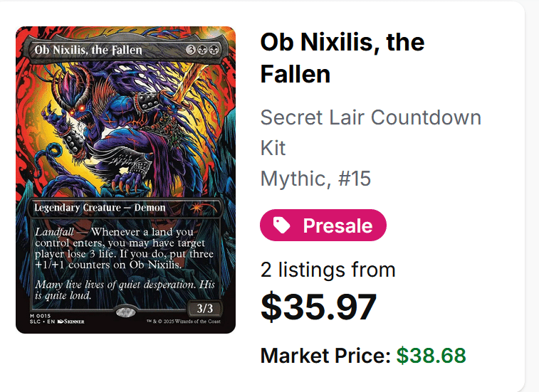539x392 pixels.
Task: Click the $35.97 lowest listing price
Action: tap(318, 307)
